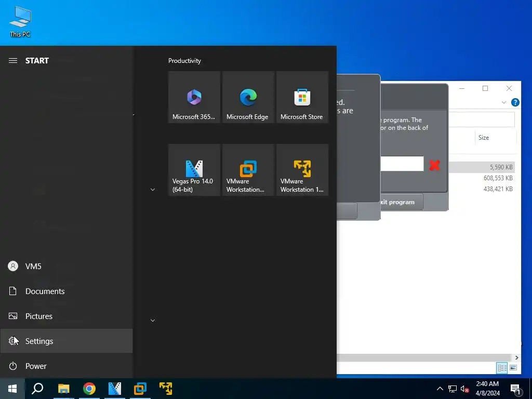Show hidden system tray icons
The image size is (532, 399).
tap(440, 389)
